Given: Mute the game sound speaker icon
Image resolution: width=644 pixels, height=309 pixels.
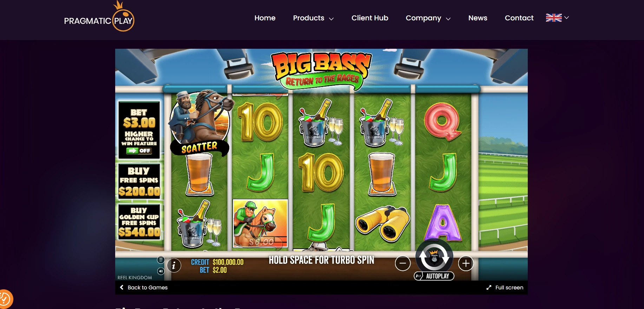Looking at the screenshot, I should point(161,271).
